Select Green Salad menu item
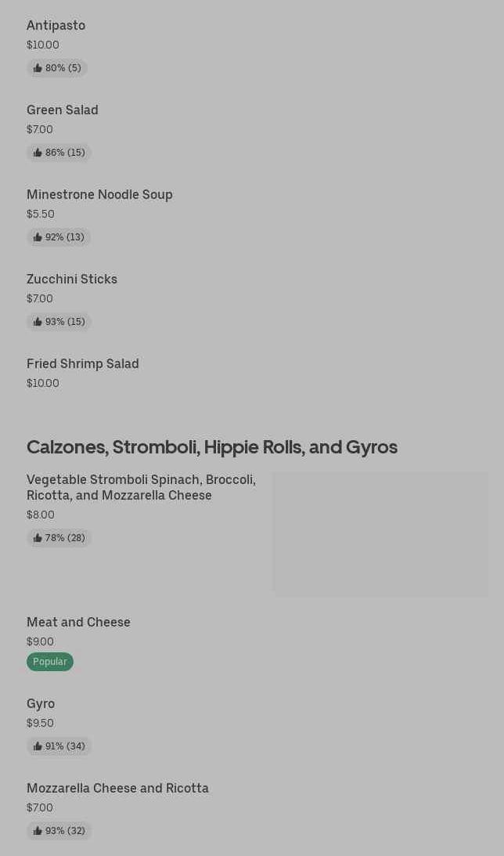 (62, 110)
